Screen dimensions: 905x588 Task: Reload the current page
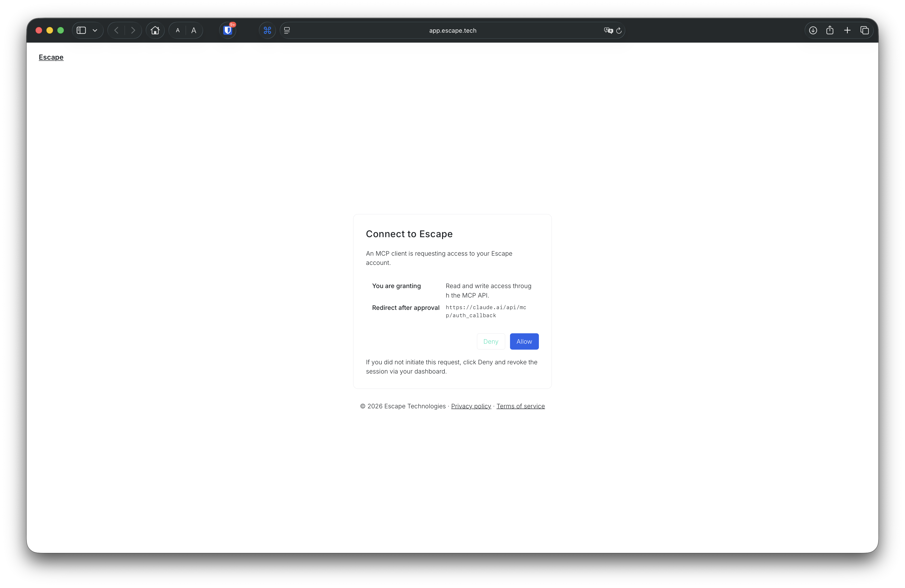coord(619,31)
